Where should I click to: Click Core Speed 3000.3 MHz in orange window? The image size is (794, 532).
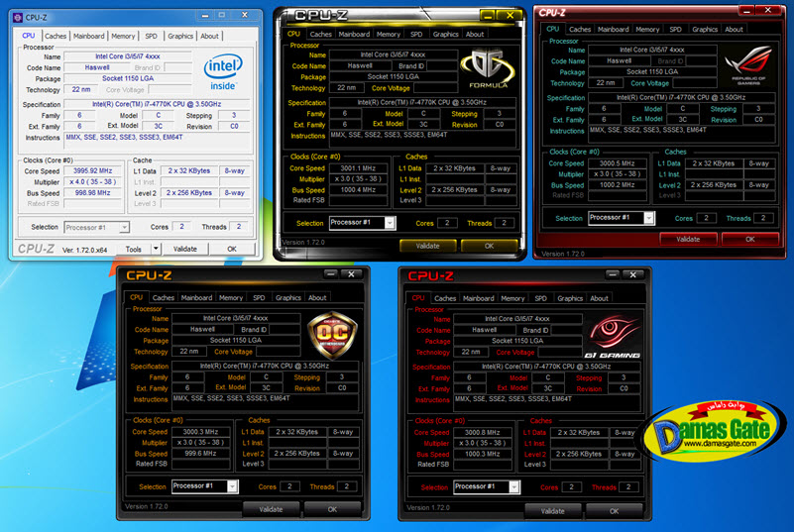pyautogui.click(x=200, y=432)
